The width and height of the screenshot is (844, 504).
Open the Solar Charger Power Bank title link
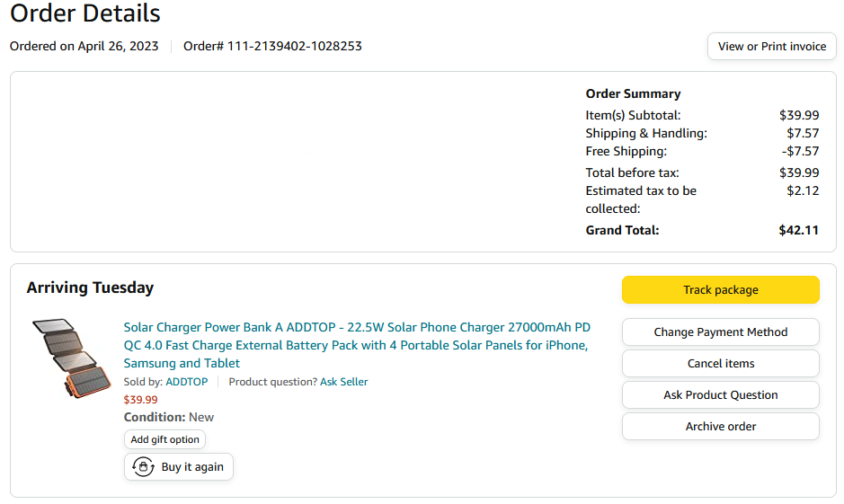(357, 345)
